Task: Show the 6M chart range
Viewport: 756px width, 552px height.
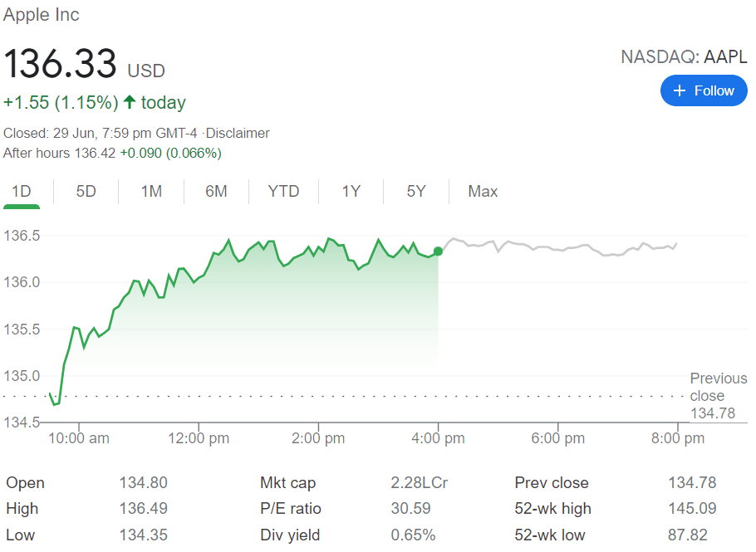Action: point(216,192)
